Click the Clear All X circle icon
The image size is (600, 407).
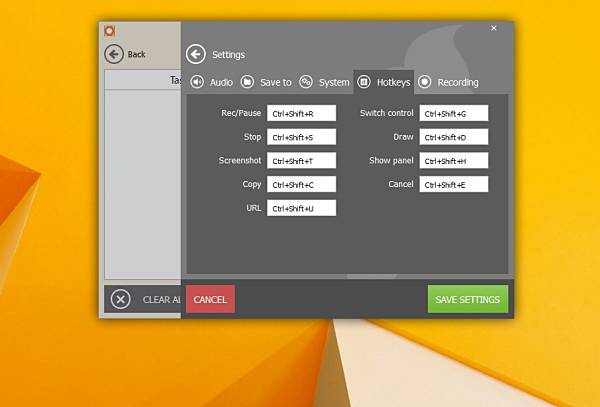click(121, 299)
